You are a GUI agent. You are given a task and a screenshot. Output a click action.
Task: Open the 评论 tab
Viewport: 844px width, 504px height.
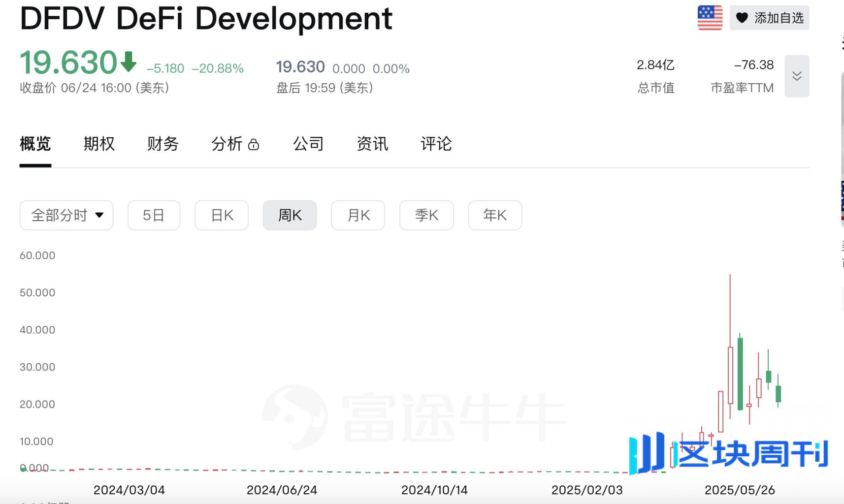436,144
